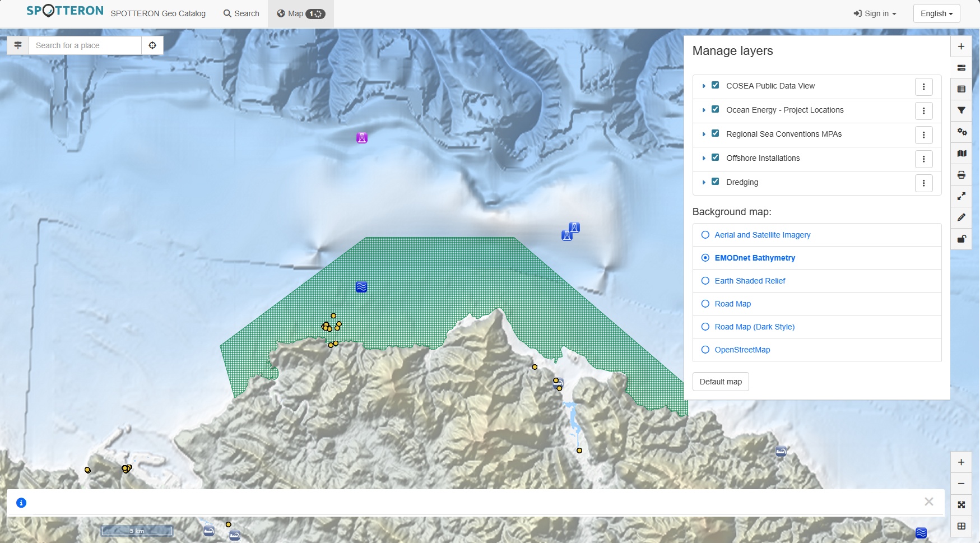Select the OpenStreetMap background radio button

705,349
